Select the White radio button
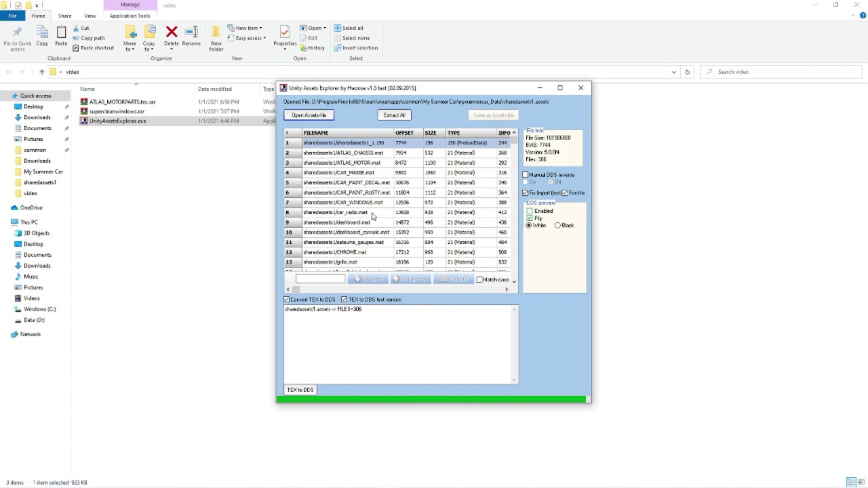The height and width of the screenshot is (488, 868). (529, 226)
